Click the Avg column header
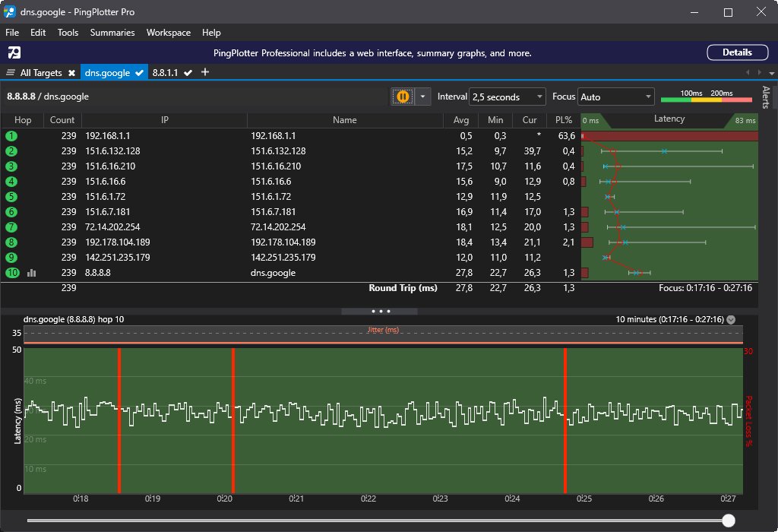The width and height of the screenshot is (778, 532). [x=461, y=120]
